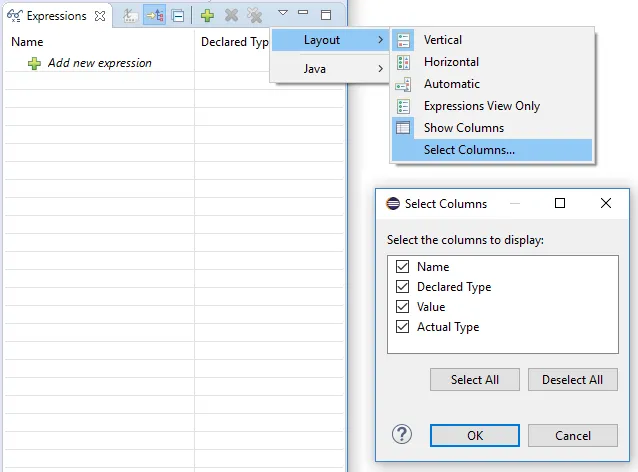Image resolution: width=638 pixels, height=472 pixels.
Task: Click the Remove Selected Expressions icon
Action: tap(231, 16)
